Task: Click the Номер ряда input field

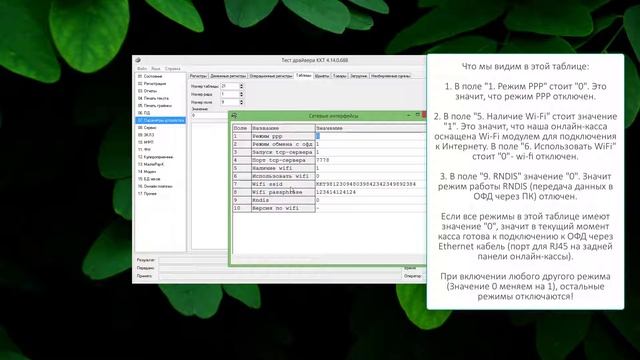Action: (x=229, y=94)
